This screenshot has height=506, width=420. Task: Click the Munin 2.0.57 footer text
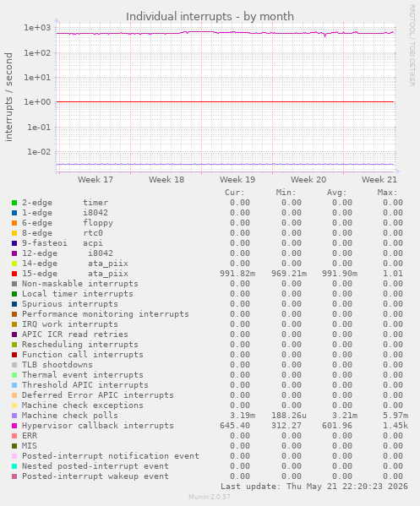pyautogui.click(x=210, y=497)
